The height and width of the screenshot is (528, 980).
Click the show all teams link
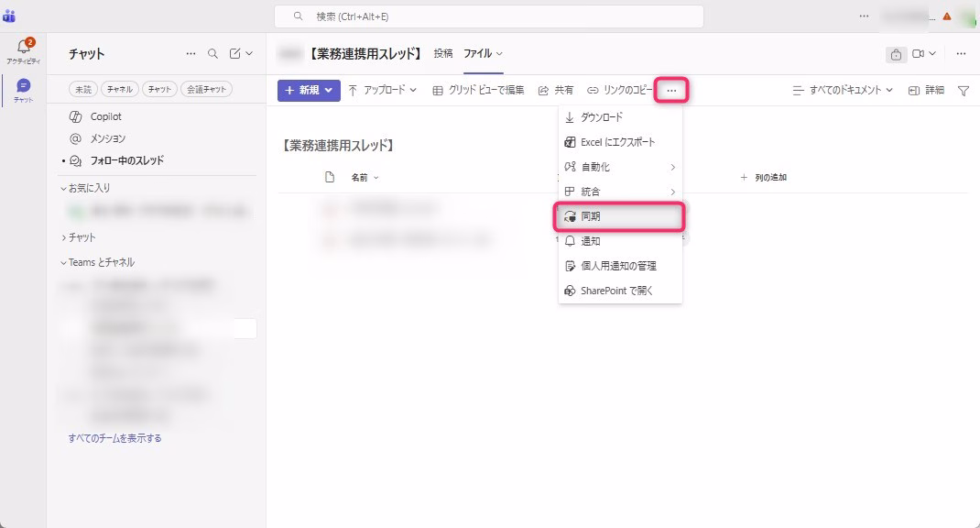click(114, 438)
